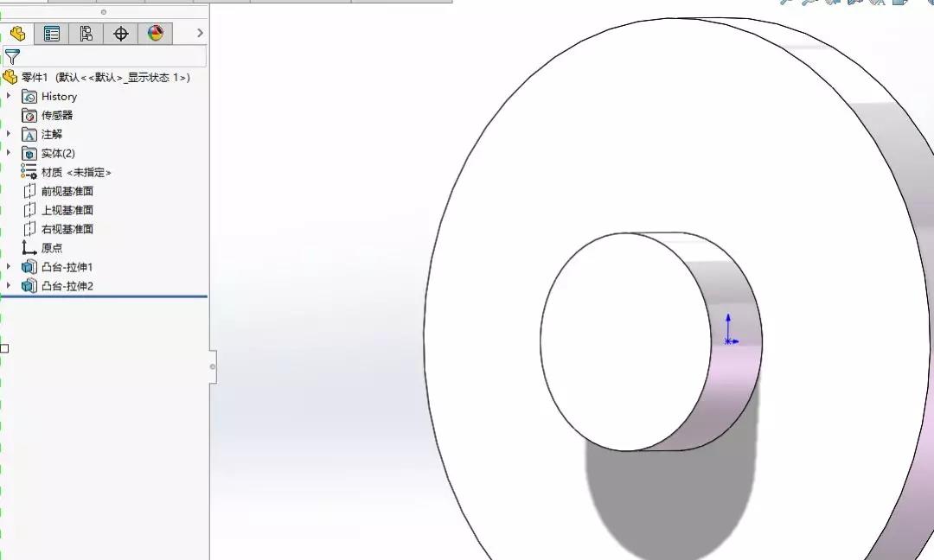Open the FeatureManager design tree tab

click(x=18, y=34)
